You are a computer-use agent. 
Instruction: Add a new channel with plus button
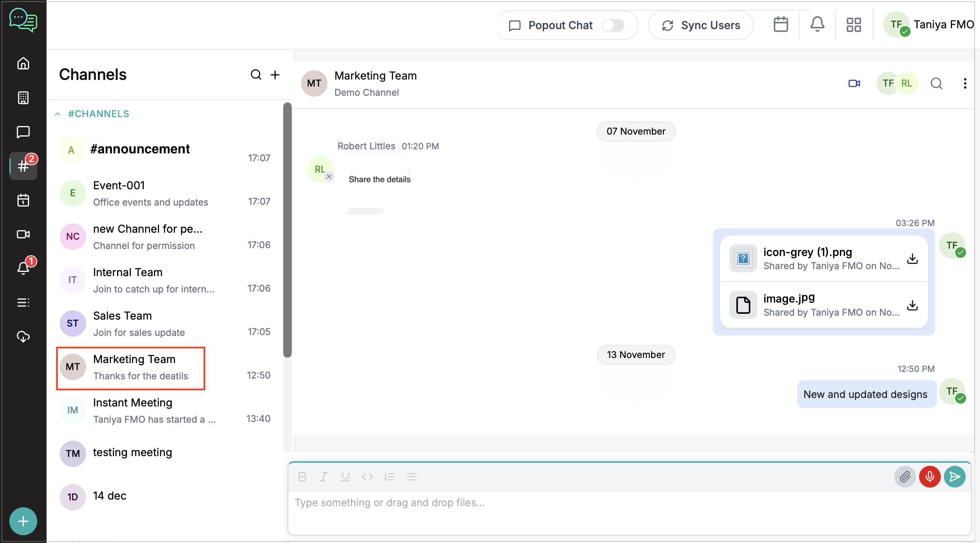pyautogui.click(x=275, y=74)
